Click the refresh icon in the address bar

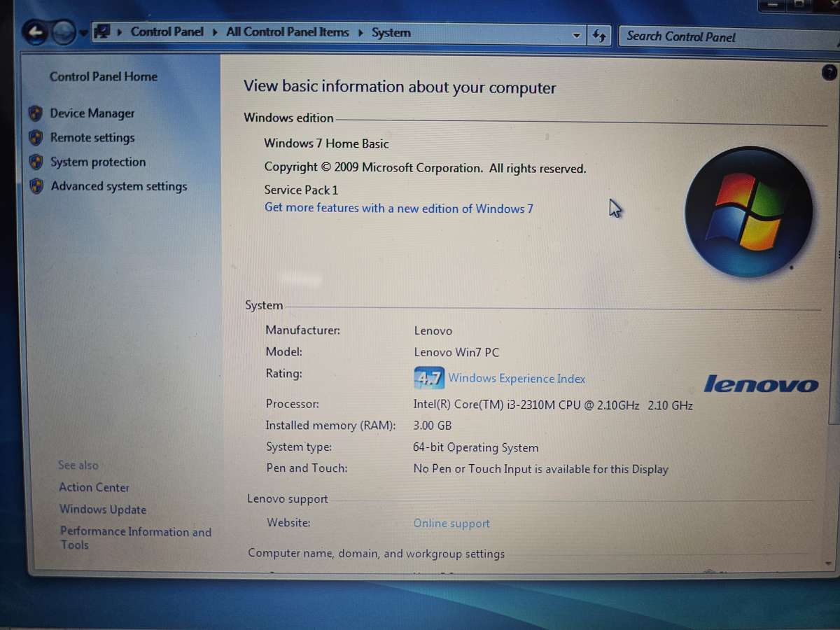pos(599,36)
